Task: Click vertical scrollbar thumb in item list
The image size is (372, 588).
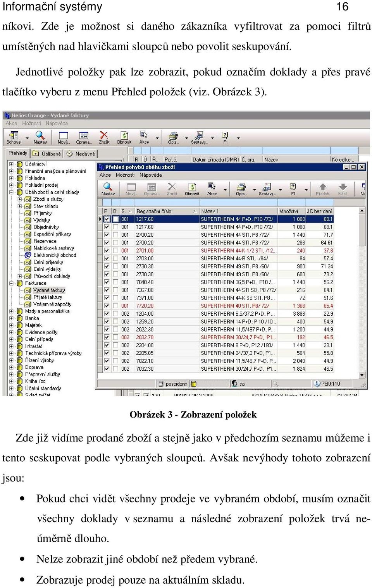Action: (362, 230)
